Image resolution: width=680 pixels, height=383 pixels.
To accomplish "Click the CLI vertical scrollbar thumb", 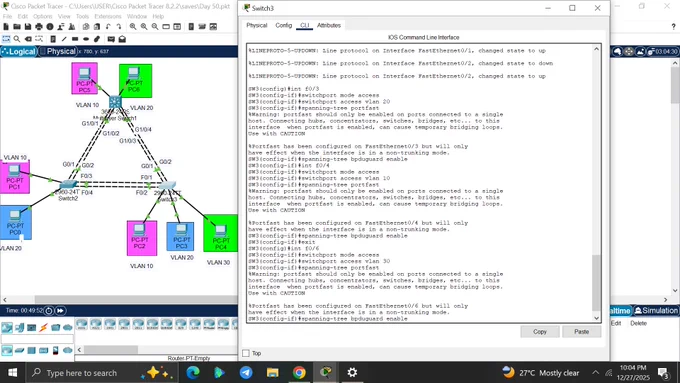I will coord(596,283).
